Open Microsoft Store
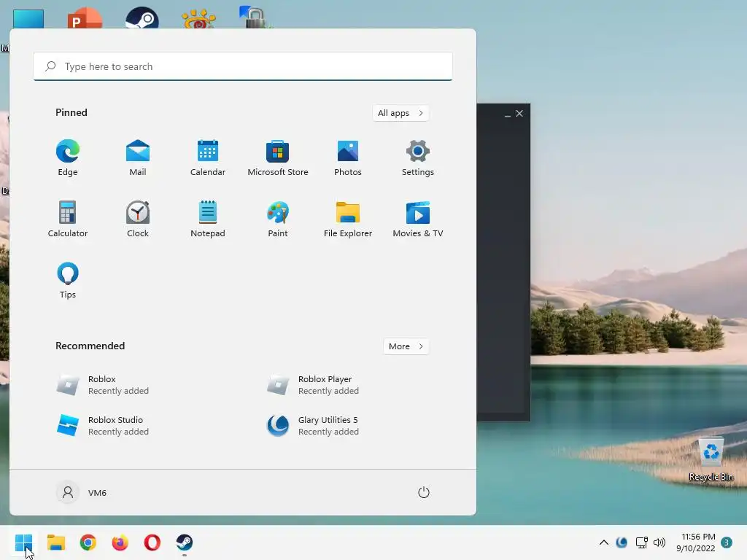The image size is (747, 560). click(278, 157)
